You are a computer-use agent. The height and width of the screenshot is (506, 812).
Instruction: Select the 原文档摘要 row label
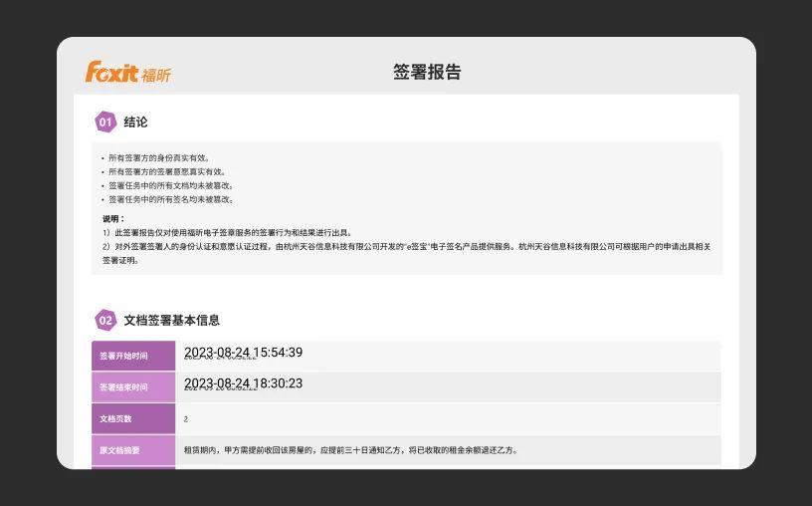click(119, 450)
